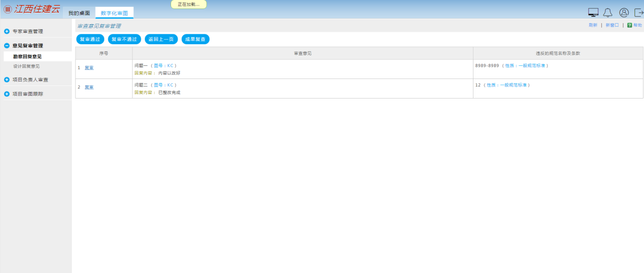Click reply text 内容以改好
644x273 pixels.
tap(169, 73)
